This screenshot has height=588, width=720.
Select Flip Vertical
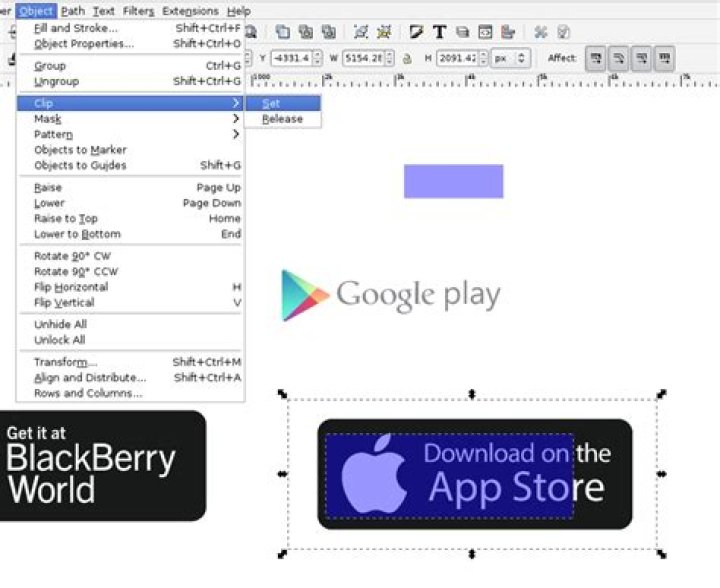(129, 302)
